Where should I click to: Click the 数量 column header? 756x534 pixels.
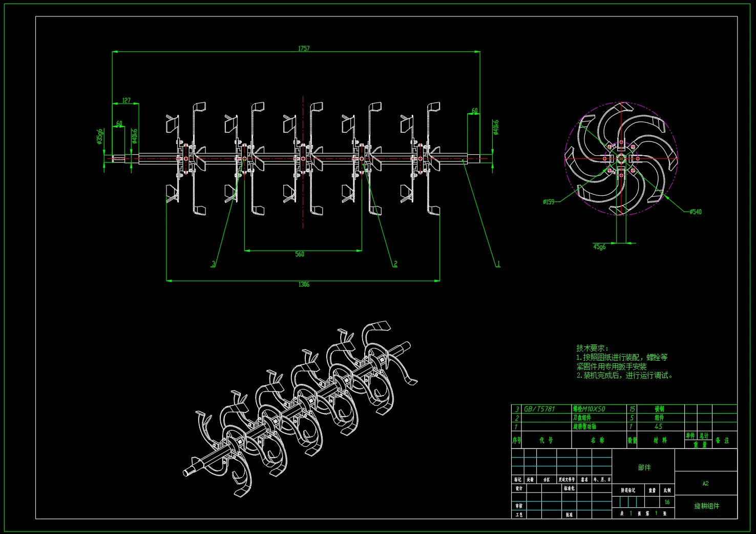tap(633, 440)
